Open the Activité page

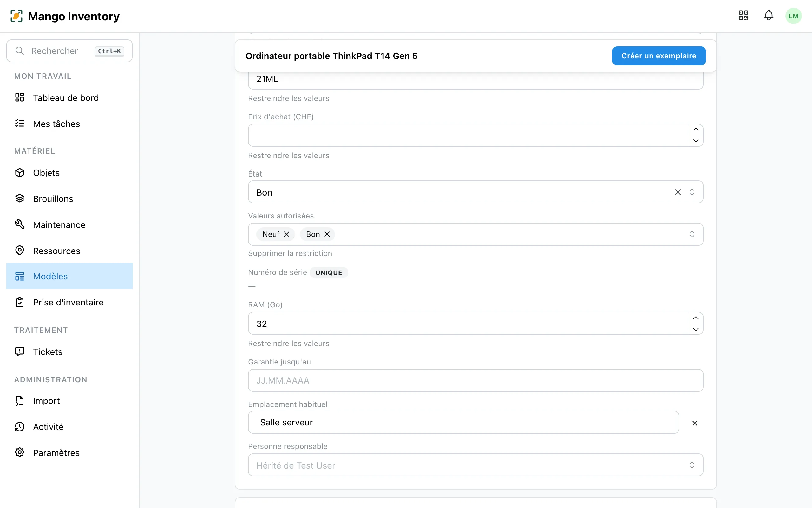click(69, 427)
